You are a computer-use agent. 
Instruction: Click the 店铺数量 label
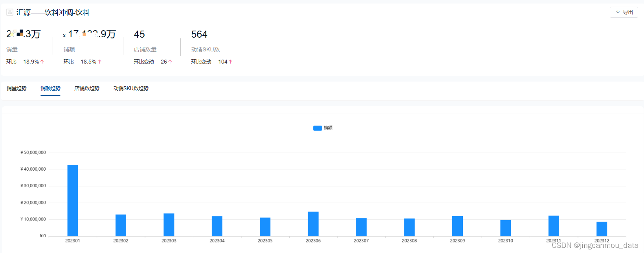[145, 49]
